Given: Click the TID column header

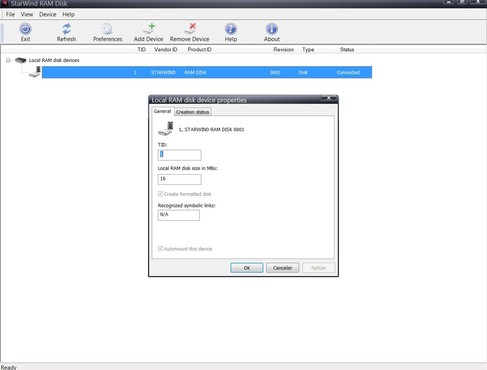Looking at the screenshot, I should pos(142,49).
